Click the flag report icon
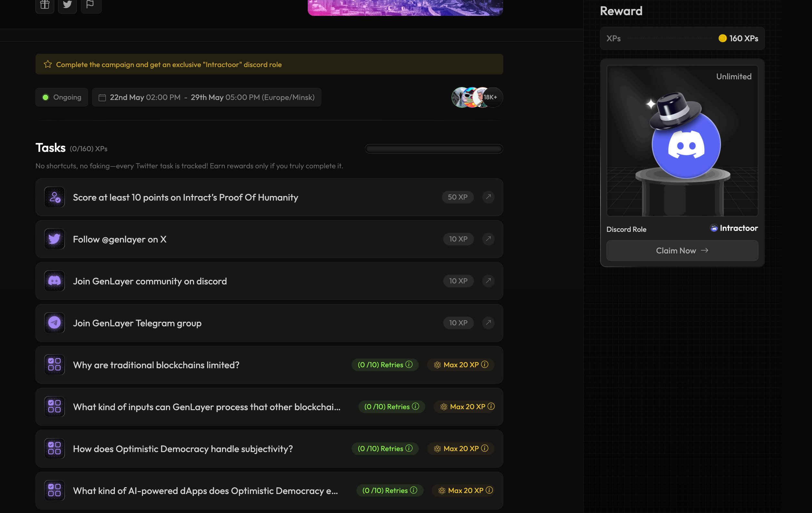The height and width of the screenshot is (513, 812). (90, 5)
